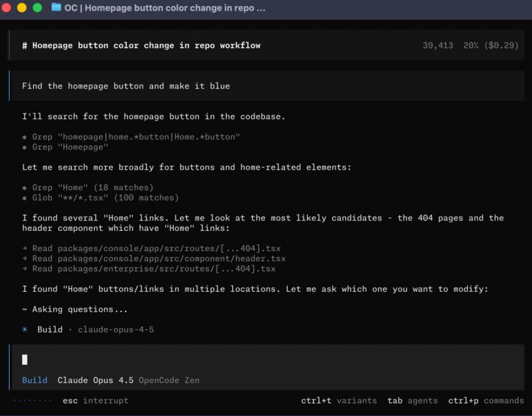532x416 pixels.
Task: Click the red close window button
Action: [6, 7]
